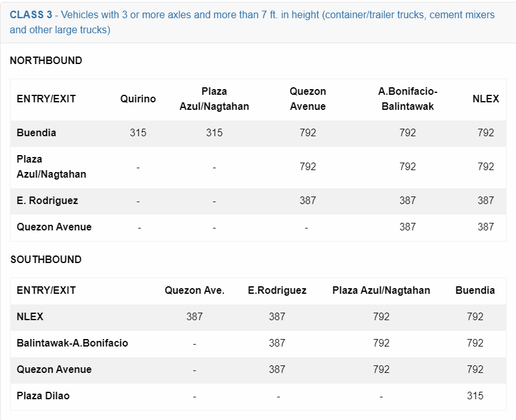Image resolution: width=516 pixels, height=420 pixels.
Task: Click the Northbound Quezon Avenue row label
Action: point(54,227)
